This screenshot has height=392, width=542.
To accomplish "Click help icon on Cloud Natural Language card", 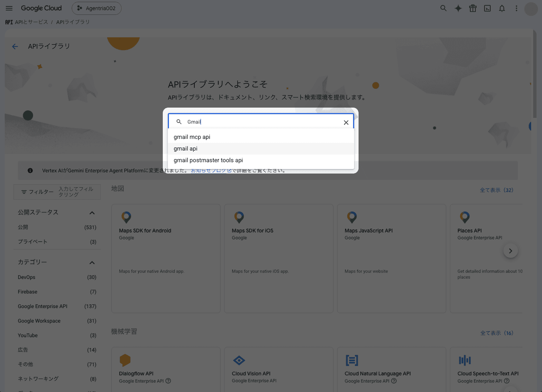I will pos(394,381).
